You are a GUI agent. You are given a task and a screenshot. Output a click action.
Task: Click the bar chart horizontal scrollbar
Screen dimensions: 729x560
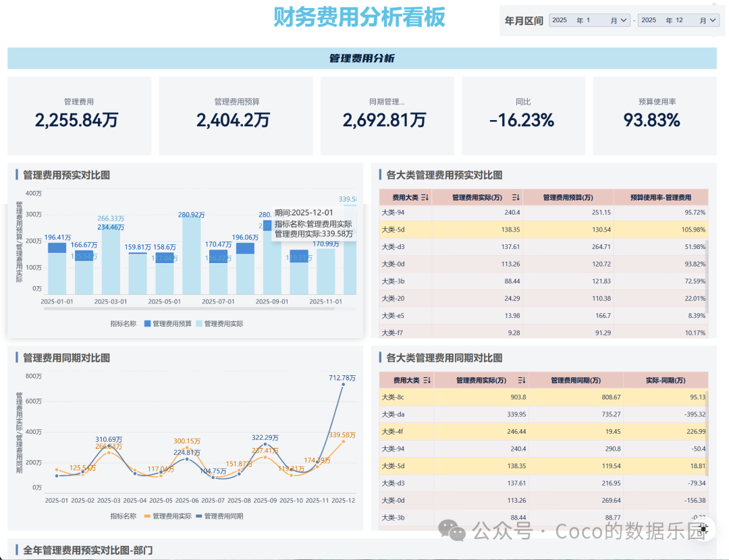[189, 308]
